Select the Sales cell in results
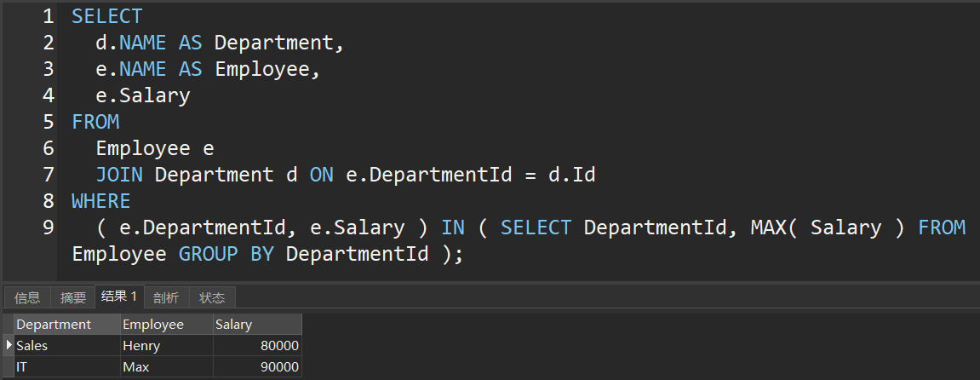The width and height of the screenshot is (980, 380). 66,346
